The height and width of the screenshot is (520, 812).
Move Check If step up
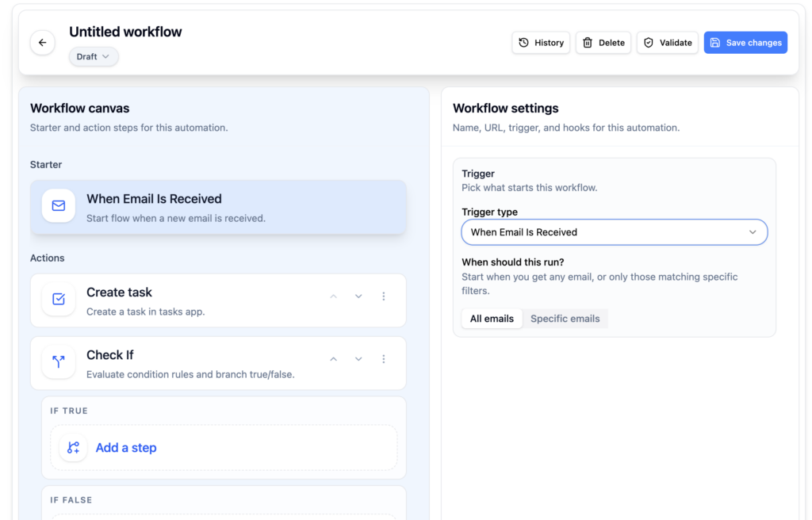[x=334, y=359]
